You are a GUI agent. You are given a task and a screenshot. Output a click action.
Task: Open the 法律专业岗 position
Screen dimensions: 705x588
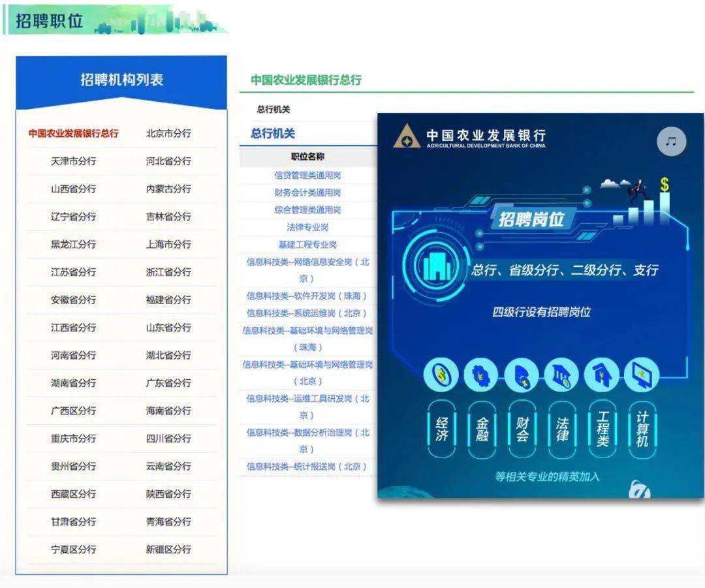tap(307, 227)
